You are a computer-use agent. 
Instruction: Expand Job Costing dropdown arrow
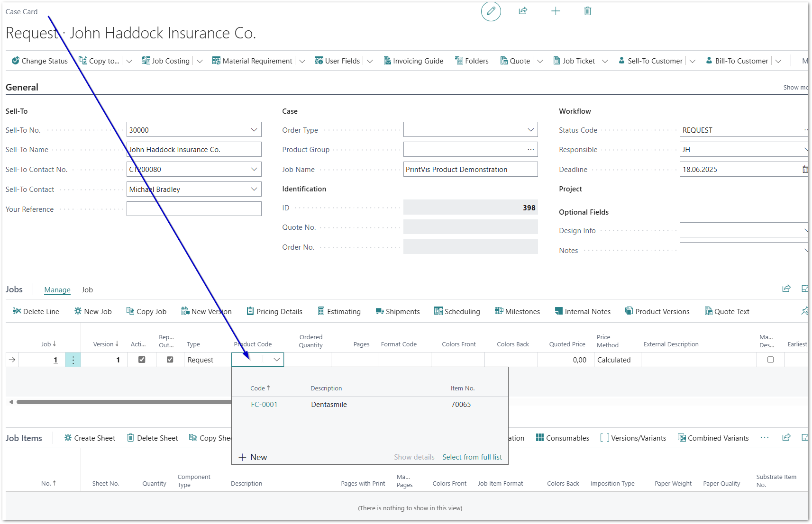(200, 61)
